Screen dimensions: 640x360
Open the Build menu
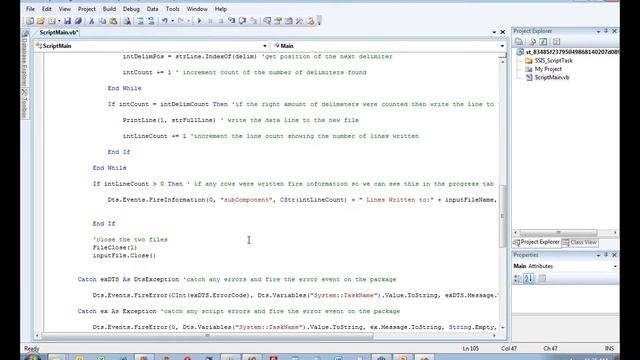(109, 9)
